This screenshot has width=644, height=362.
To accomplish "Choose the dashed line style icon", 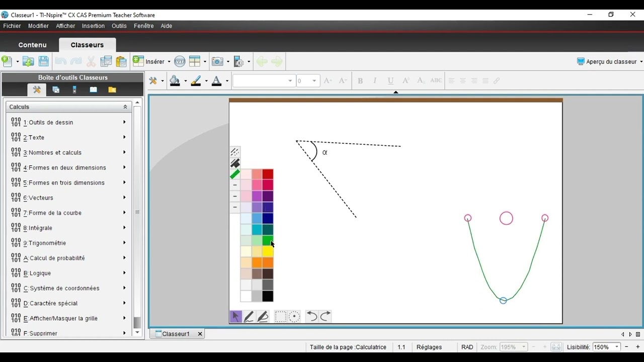I will [235, 152].
